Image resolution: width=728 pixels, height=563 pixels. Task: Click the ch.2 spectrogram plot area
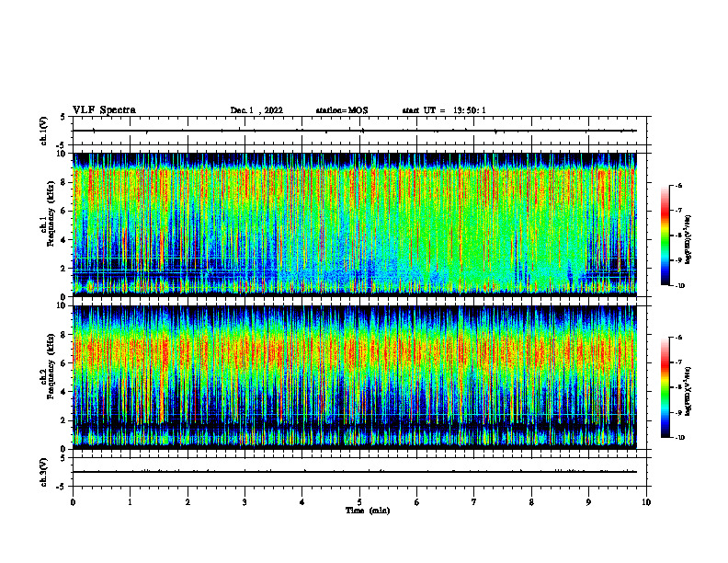tap(354, 377)
